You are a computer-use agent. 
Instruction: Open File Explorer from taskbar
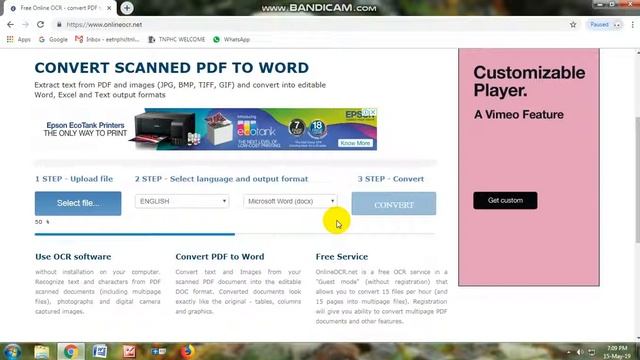(42, 351)
